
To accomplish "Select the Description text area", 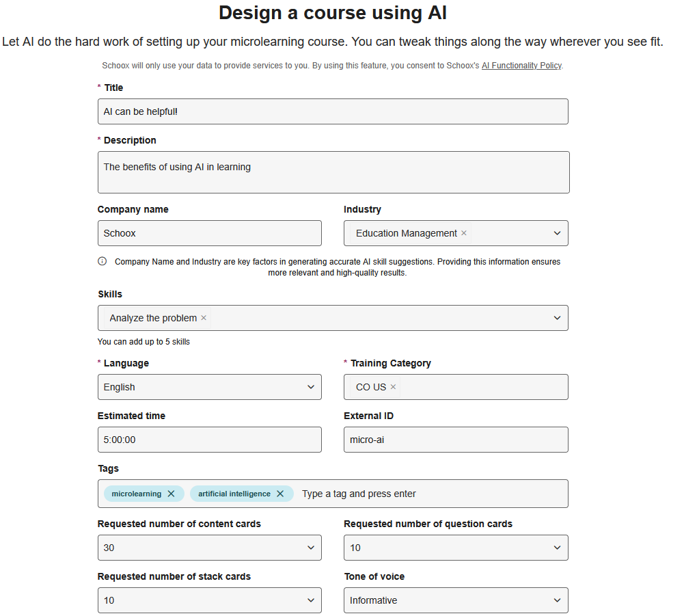I will (333, 172).
